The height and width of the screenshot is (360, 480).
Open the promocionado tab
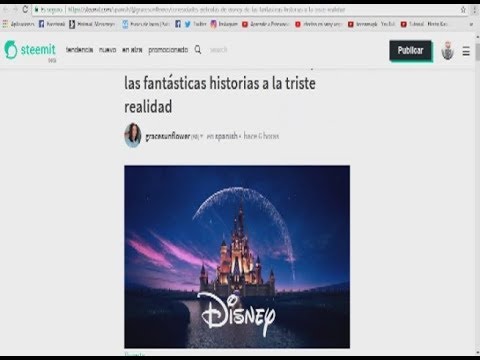[168, 50]
